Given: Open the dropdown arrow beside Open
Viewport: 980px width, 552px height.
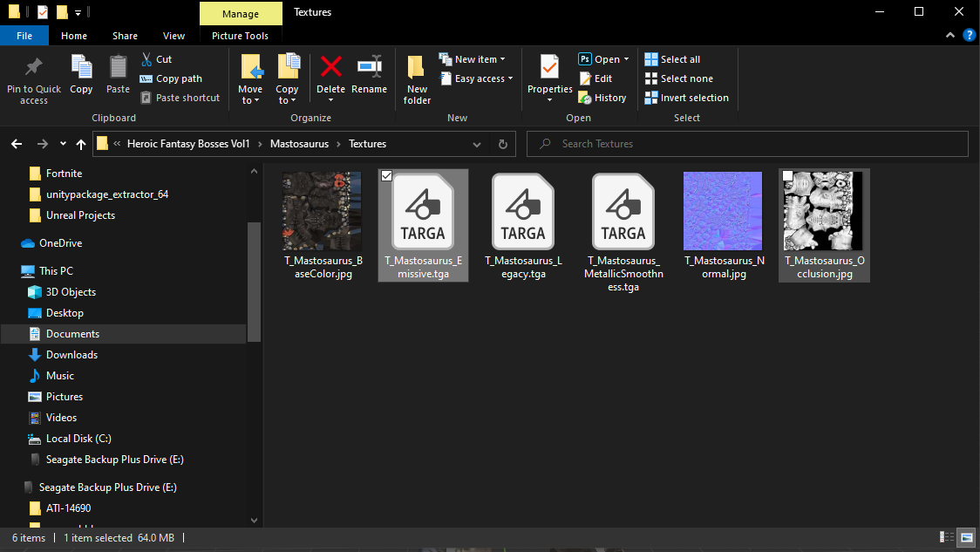Looking at the screenshot, I should click(x=626, y=58).
